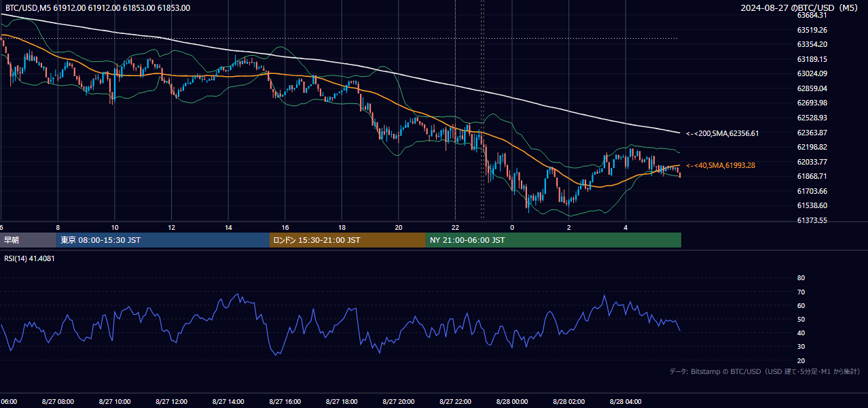868x408 pixels.
Task: Click RSI scale value 50
Action: click(x=801, y=319)
